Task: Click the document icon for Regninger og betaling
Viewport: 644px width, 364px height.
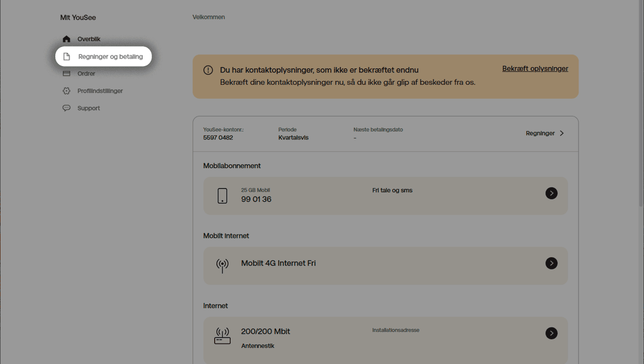Action: coord(67,56)
